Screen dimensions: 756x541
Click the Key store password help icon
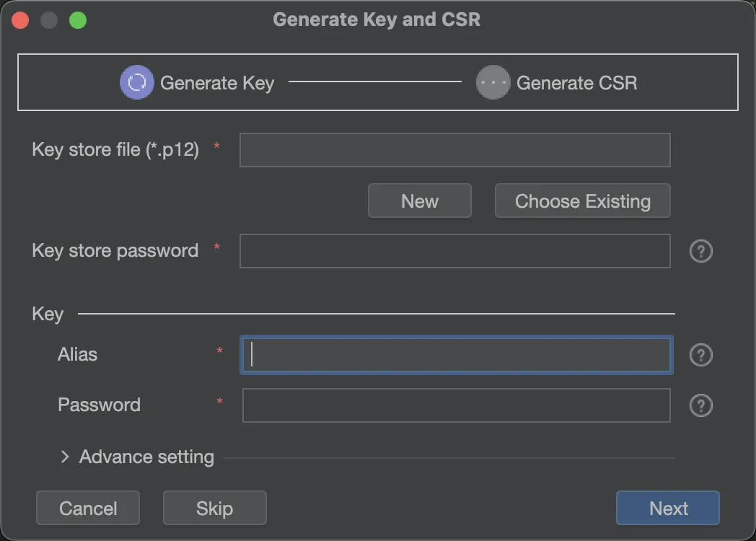tap(701, 251)
